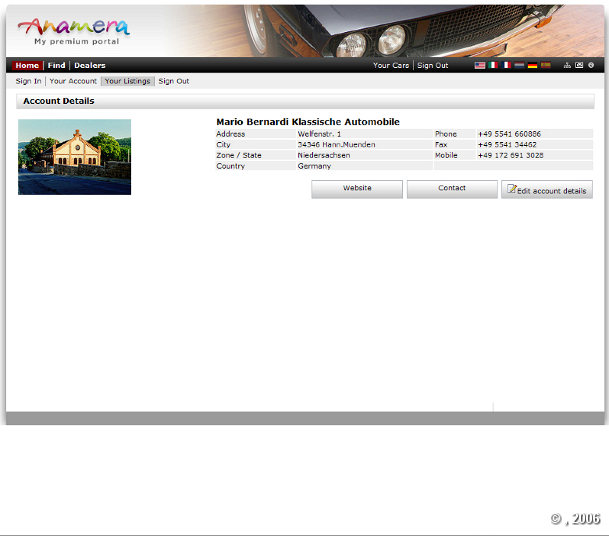The image size is (609, 536).
Task: Select phone number +49 5541 660886
Action: [x=509, y=134]
